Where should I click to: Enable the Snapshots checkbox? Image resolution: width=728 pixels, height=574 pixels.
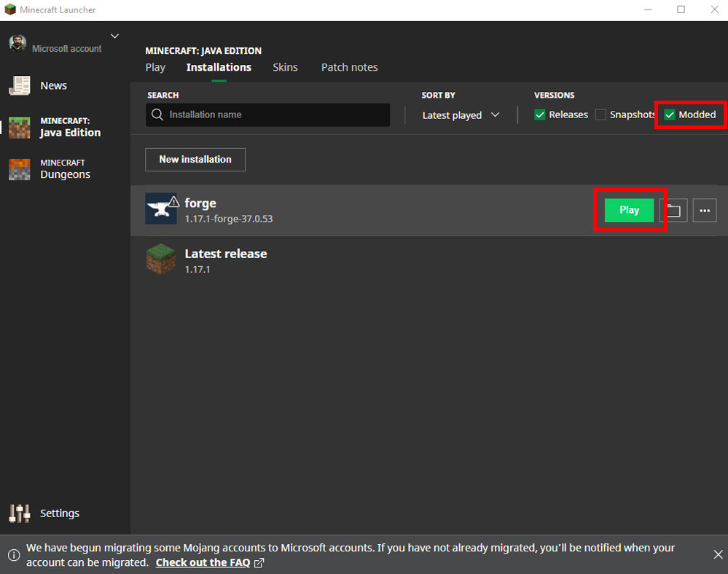click(600, 115)
